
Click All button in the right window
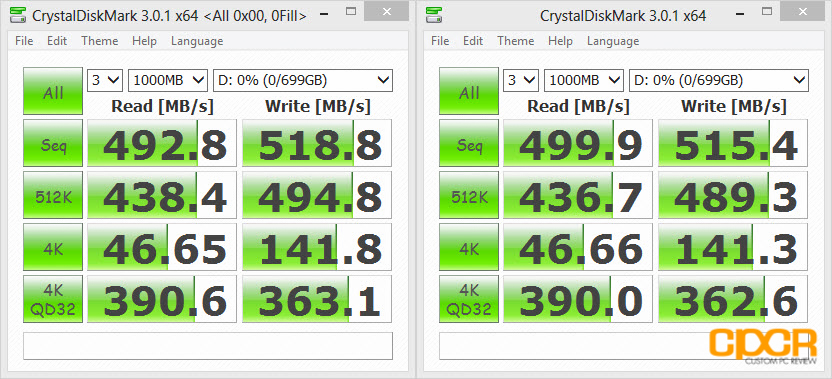(469, 91)
